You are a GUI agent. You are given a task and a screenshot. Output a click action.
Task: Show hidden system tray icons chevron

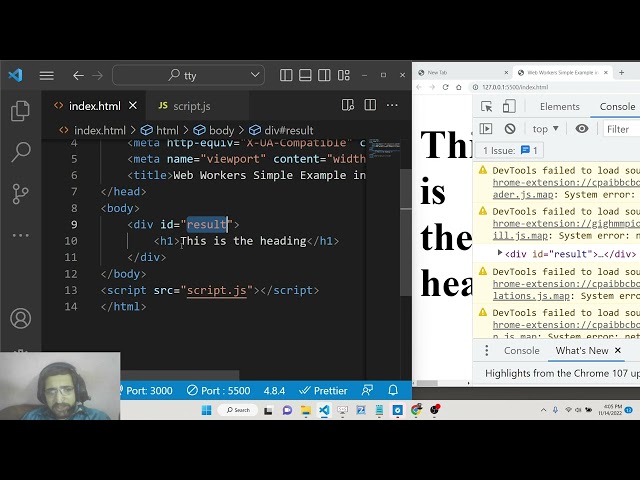[x=543, y=410]
